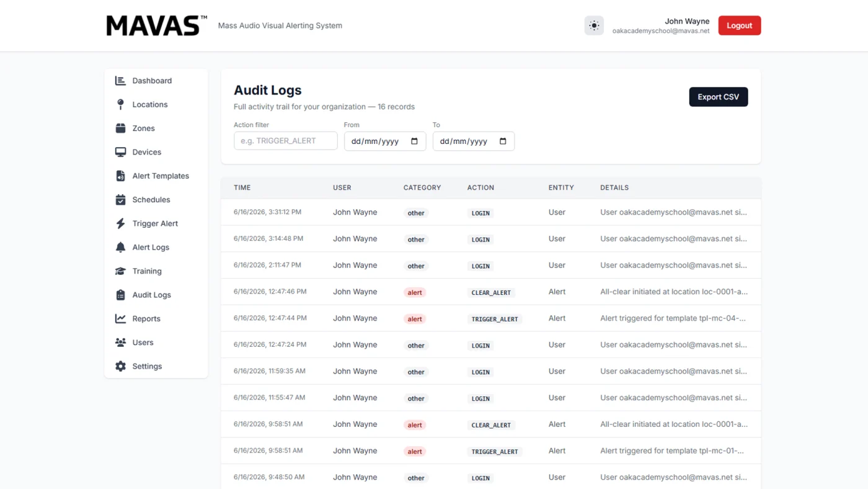Viewport: 868px width, 489px height.
Task: Open the From date calendar picker icon
Action: point(414,141)
